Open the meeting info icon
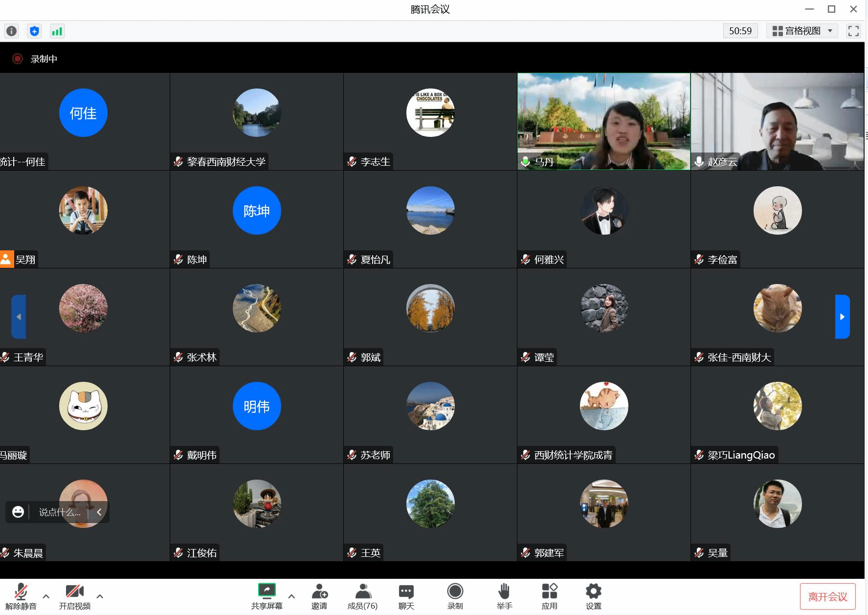This screenshot has height=615, width=868. [x=11, y=31]
